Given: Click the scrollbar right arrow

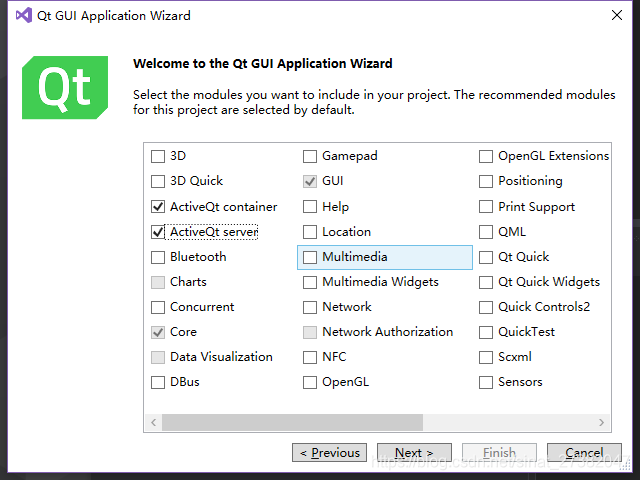Looking at the screenshot, I should 601,422.
